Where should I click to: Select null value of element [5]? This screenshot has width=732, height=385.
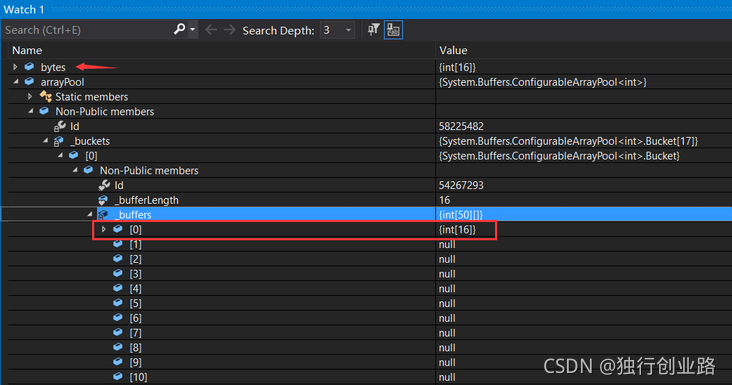447,303
